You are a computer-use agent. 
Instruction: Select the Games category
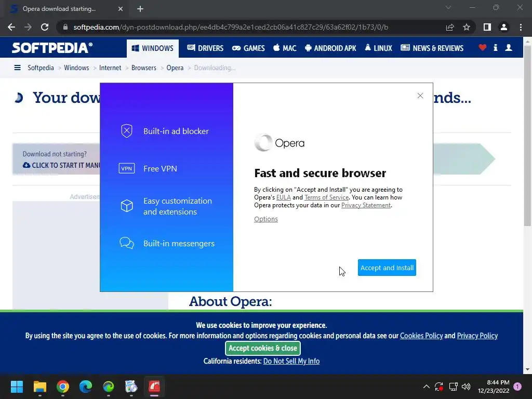(x=248, y=48)
